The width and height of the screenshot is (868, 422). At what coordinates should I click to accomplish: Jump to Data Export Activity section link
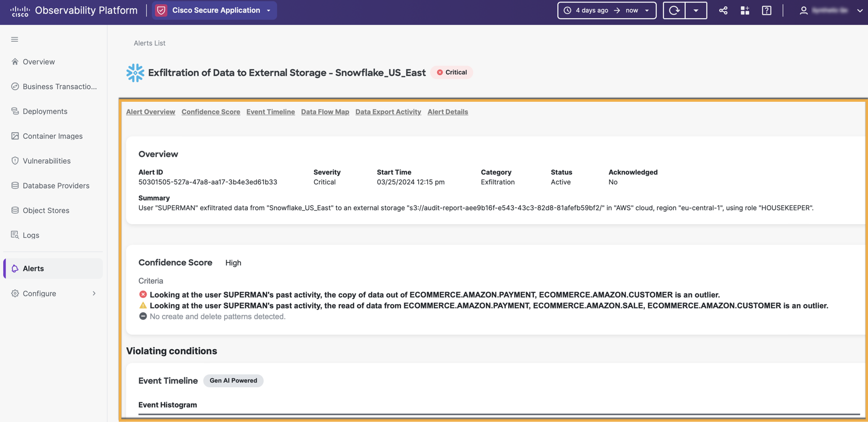click(388, 112)
